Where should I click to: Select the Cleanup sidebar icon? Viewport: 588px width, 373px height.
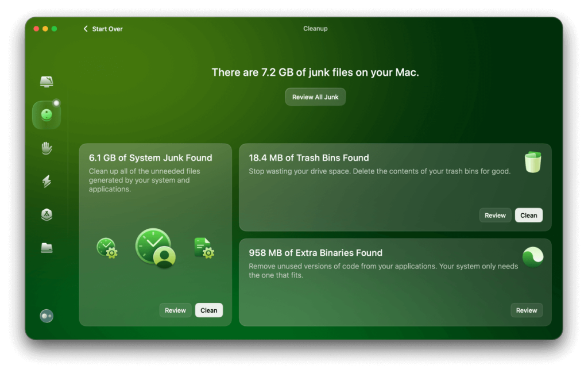tap(47, 115)
